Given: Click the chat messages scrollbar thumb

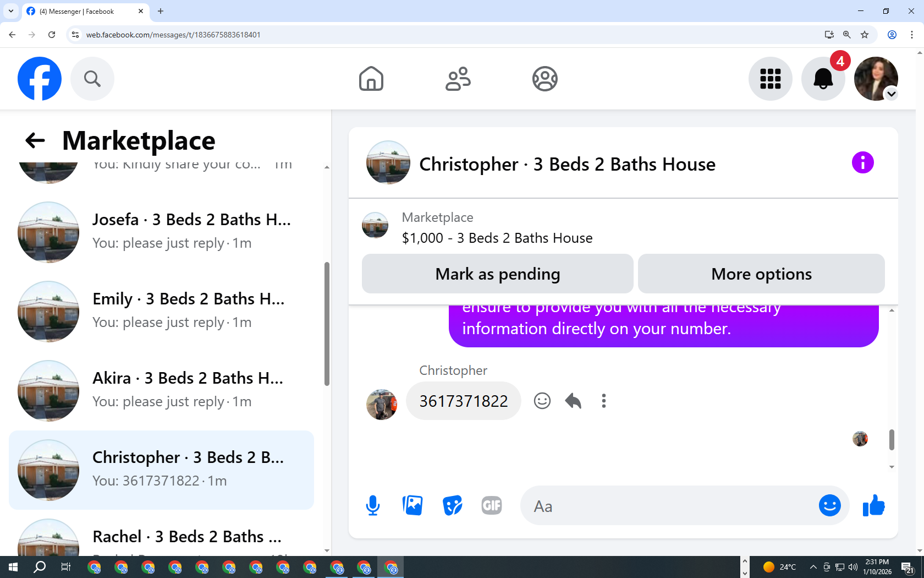Looking at the screenshot, I should [892, 440].
